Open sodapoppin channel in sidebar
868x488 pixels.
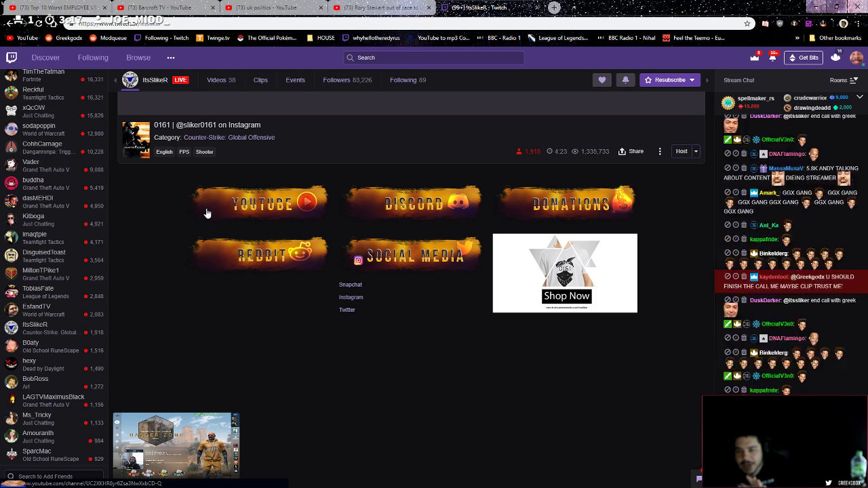pyautogui.click(x=53, y=129)
